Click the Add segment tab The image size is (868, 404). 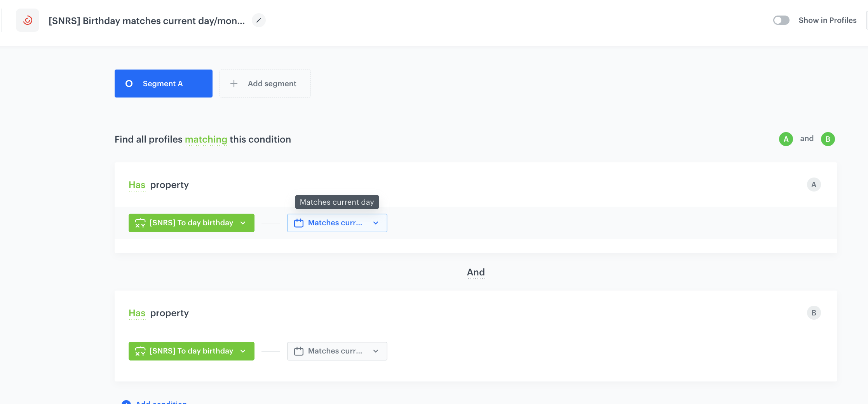coord(265,84)
